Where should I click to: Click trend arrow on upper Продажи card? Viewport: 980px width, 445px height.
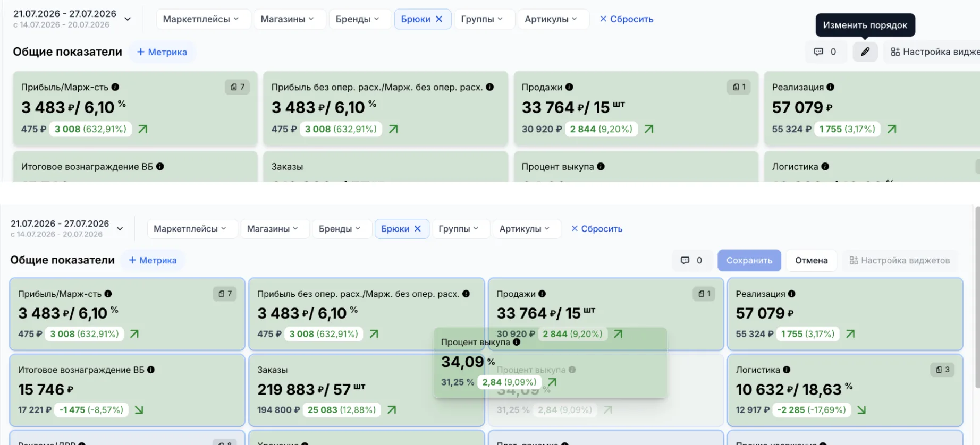point(649,129)
